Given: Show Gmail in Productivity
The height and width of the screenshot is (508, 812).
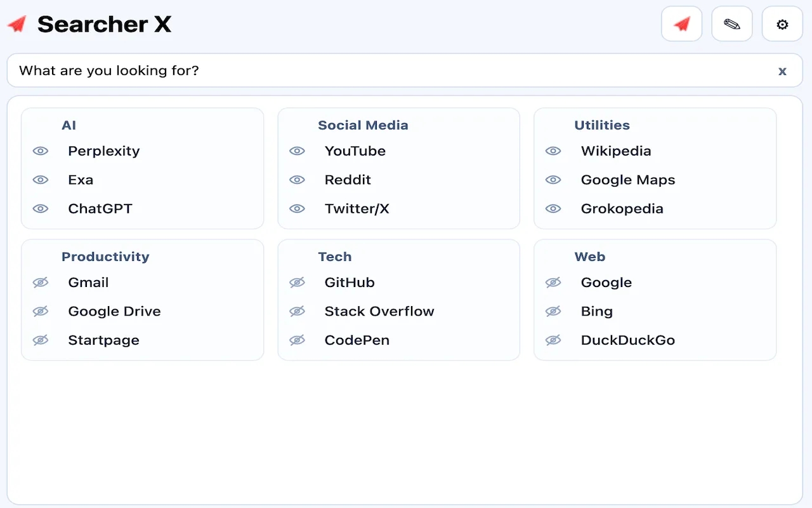Looking at the screenshot, I should (x=41, y=283).
